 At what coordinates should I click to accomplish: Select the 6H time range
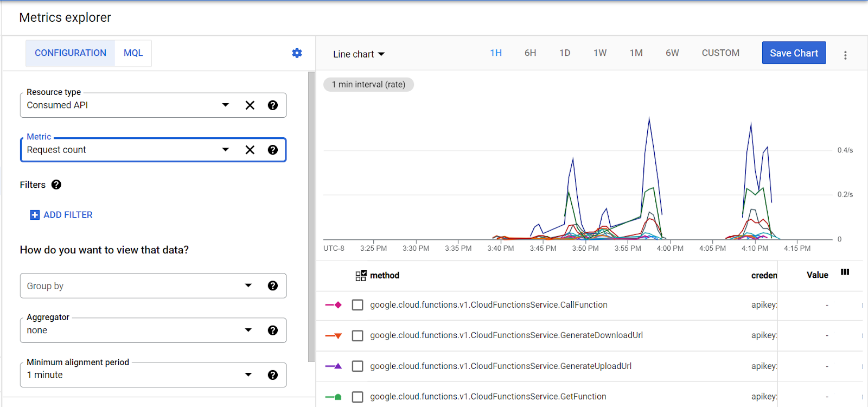point(530,53)
